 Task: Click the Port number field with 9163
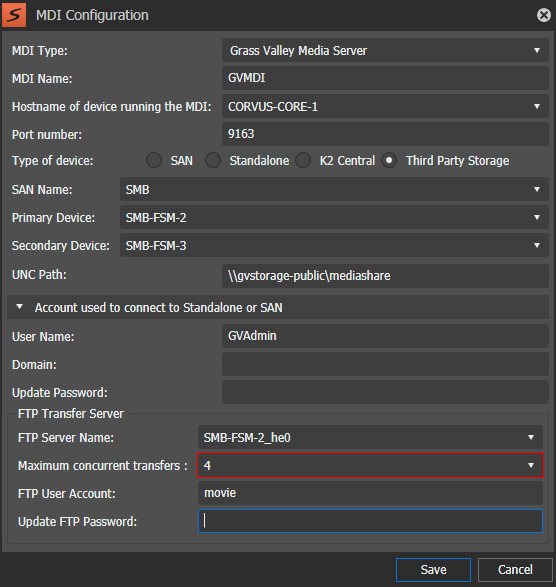click(x=385, y=134)
